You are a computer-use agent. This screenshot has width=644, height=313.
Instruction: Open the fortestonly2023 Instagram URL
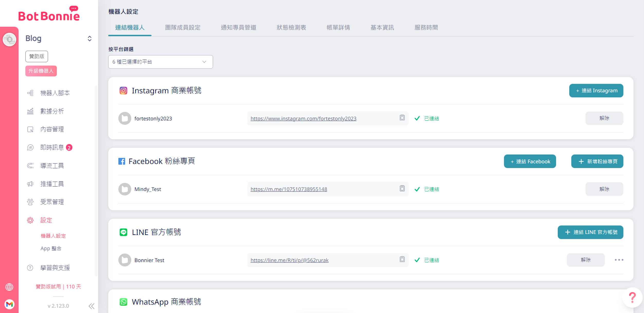(303, 118)
